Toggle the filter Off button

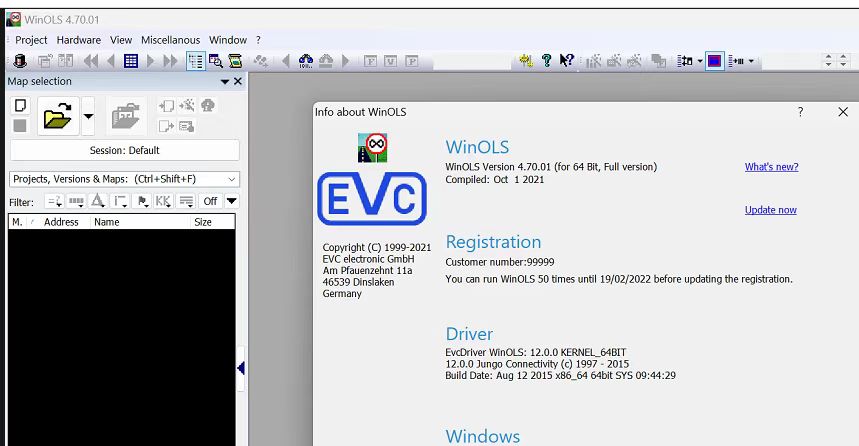tap(210, 202)
